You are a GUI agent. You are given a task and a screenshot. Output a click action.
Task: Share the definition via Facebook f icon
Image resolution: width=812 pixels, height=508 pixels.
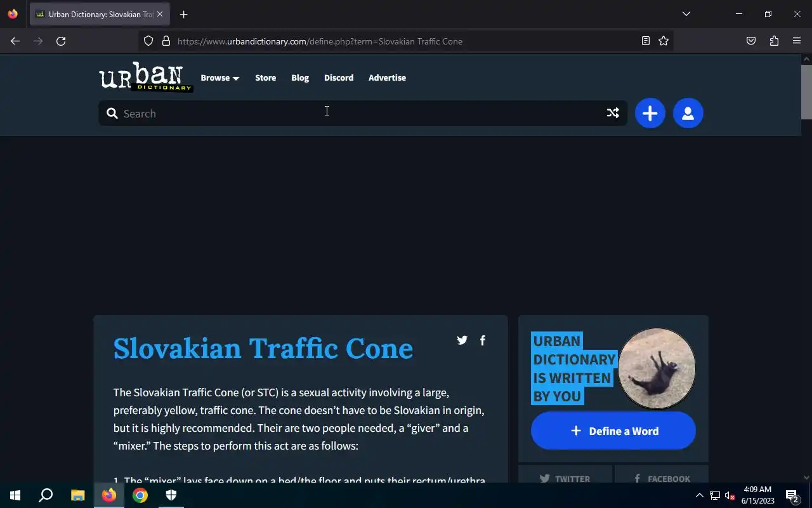click(483, 340)
